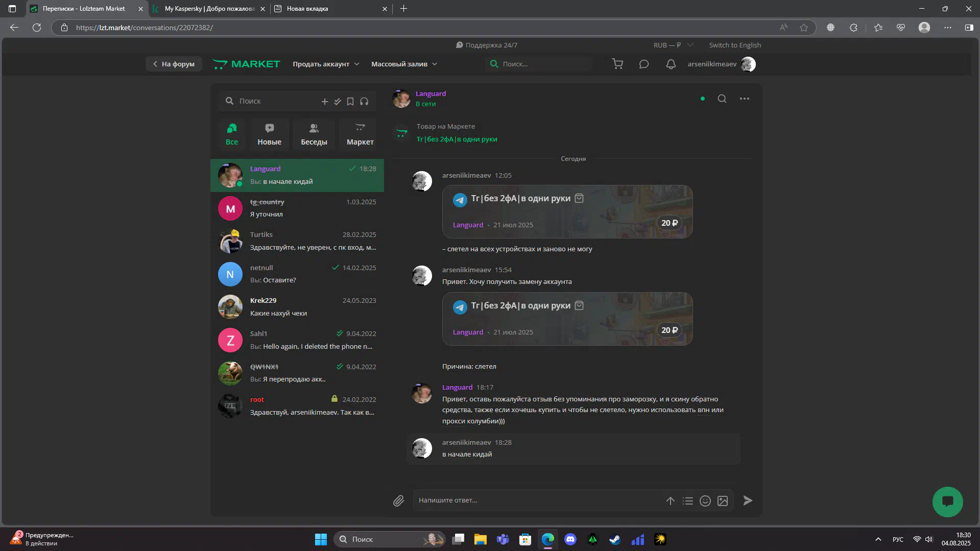Image resolution: width=980 pixels, height=551 pixels.
Task: Click the upward arrow icon in reply box
Action: click(670, 501)
